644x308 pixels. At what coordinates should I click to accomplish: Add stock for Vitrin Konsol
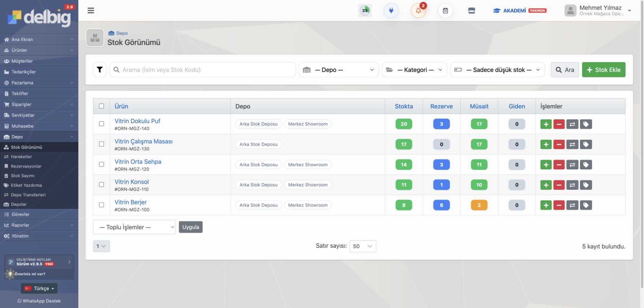[x=546, y=185]
